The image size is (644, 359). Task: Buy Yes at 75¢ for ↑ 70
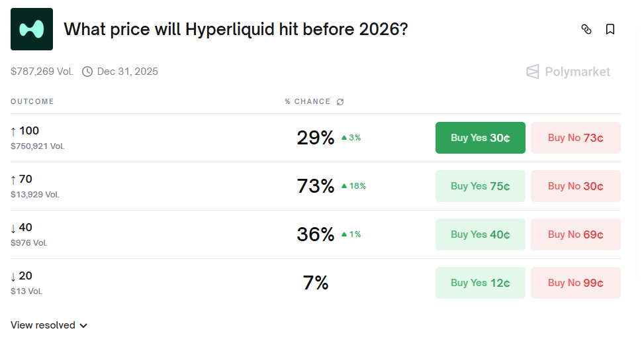click(x=480, y=186)
